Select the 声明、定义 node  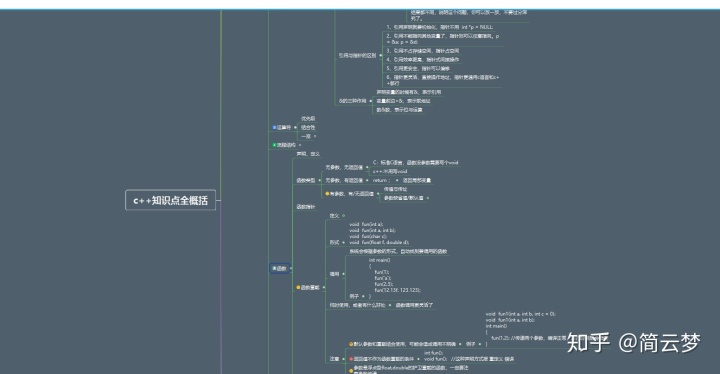pyautogui.click(x=308, y=154)
